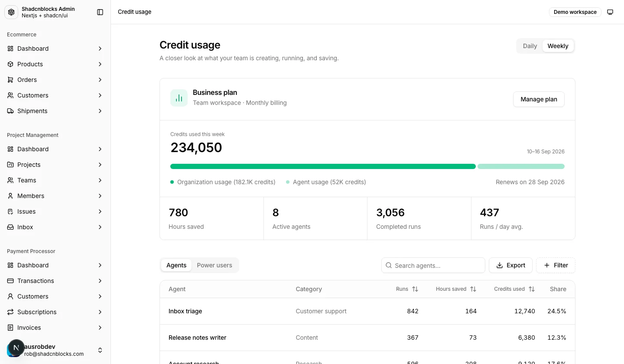The image size is (624, 364).
Task: Click the Demo workspace button
Action: (575, 12)
